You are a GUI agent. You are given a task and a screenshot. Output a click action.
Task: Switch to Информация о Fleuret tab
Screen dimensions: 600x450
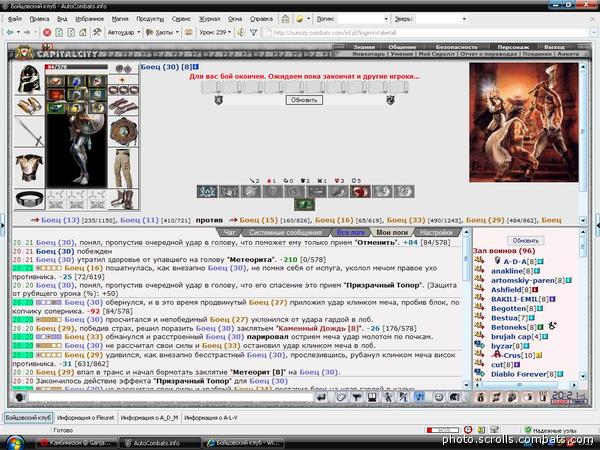point(85,418)
